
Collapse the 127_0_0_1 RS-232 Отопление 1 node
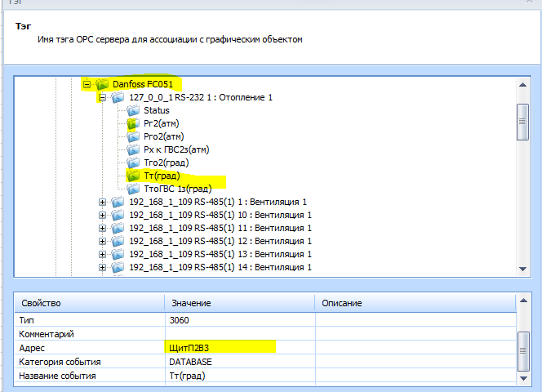tap(102, 97)
